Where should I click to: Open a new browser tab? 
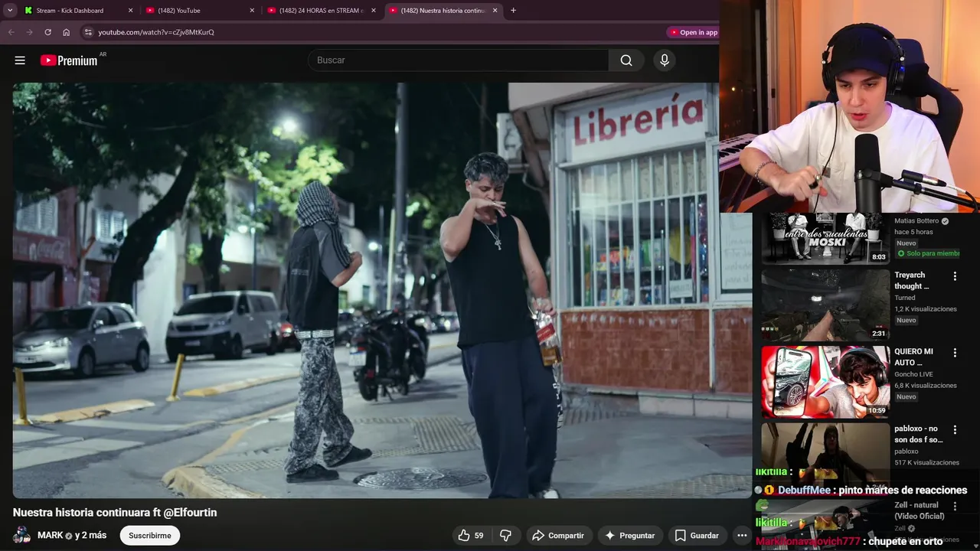coord(513,11)
